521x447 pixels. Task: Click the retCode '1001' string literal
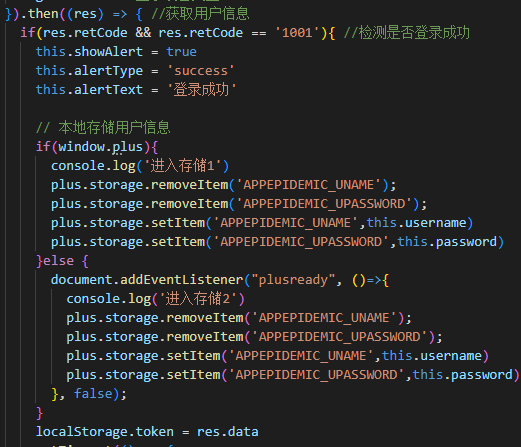tap(297, 33)
